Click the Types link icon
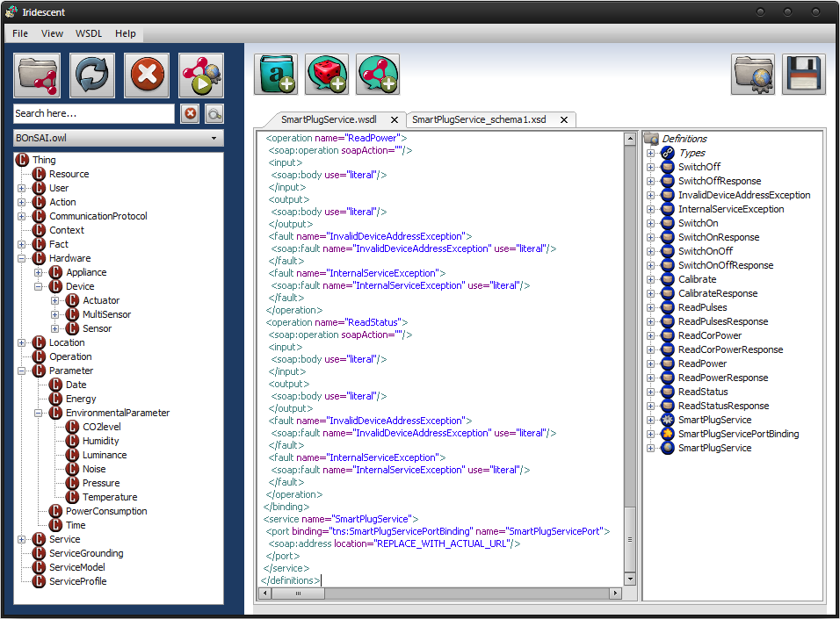 [x=668, y=153]
